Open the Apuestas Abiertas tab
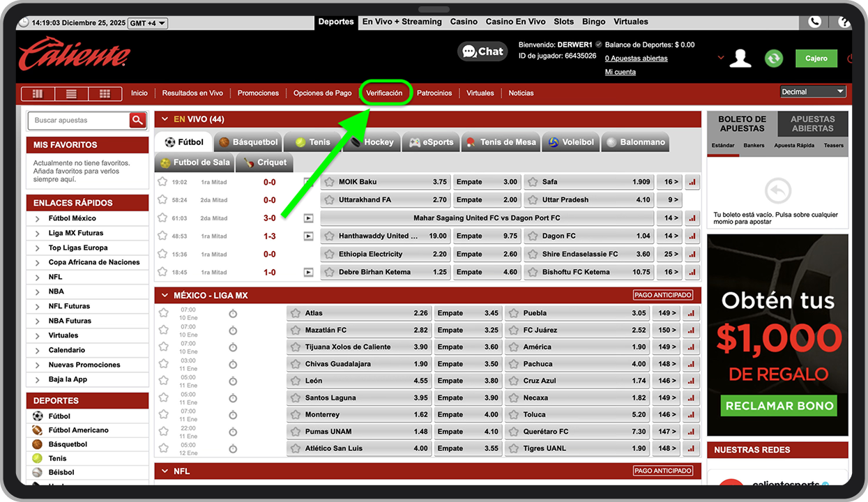The image size is (868, 502). point(812,124)
